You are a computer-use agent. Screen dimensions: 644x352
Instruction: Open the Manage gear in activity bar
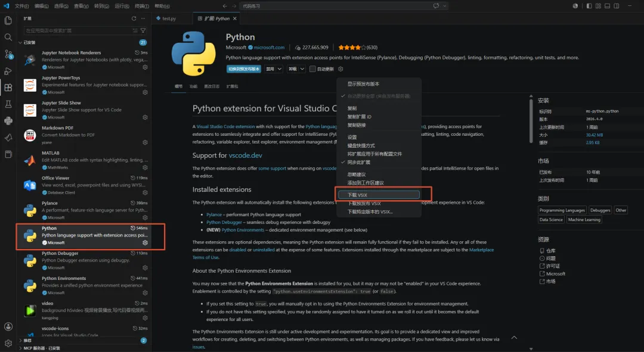tap(8, 343)
